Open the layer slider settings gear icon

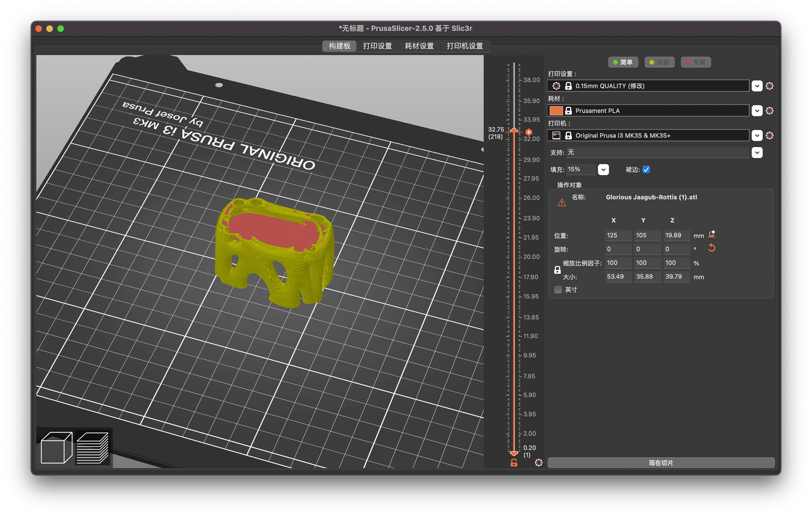(538, 462)
